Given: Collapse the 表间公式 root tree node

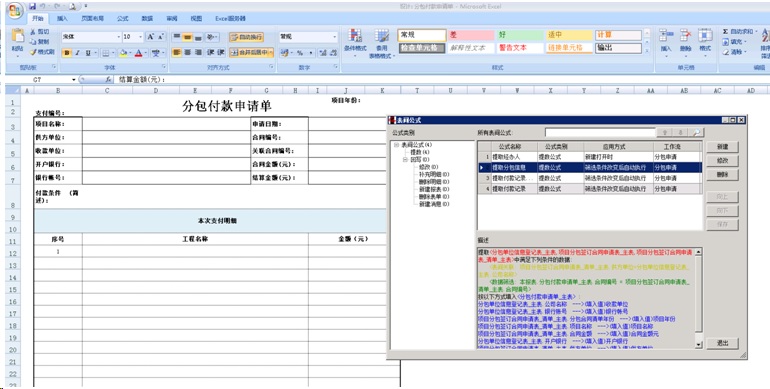Looking at the screenshot, I should (396, 145).
